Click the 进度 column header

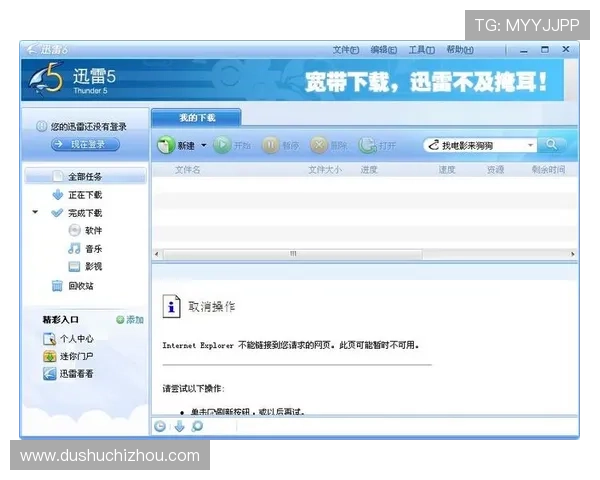pos(369,170)
